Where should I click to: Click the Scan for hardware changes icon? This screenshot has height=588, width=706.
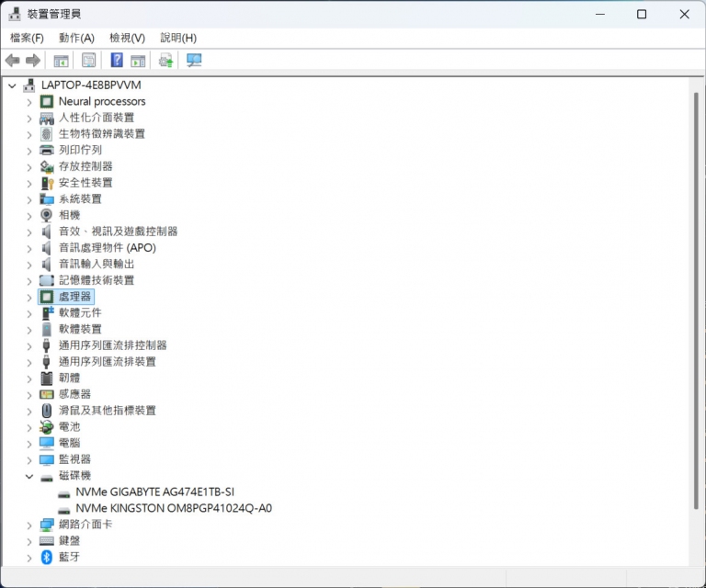coord(194,61)
